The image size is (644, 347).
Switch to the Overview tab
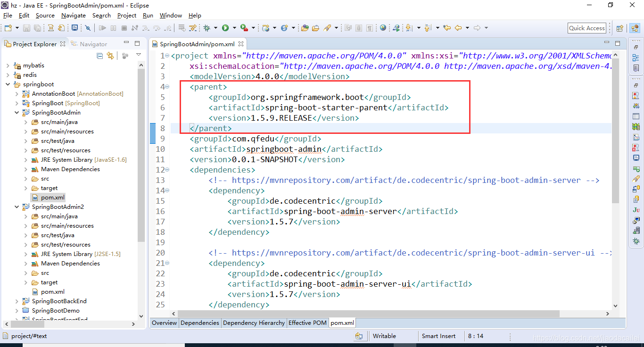164,323
